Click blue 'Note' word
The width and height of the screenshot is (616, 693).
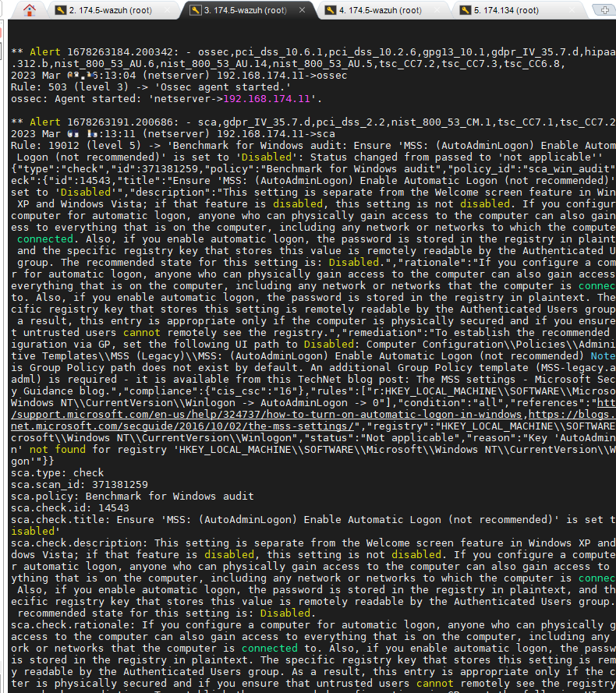pyautogui.click(x=604, y=355)
